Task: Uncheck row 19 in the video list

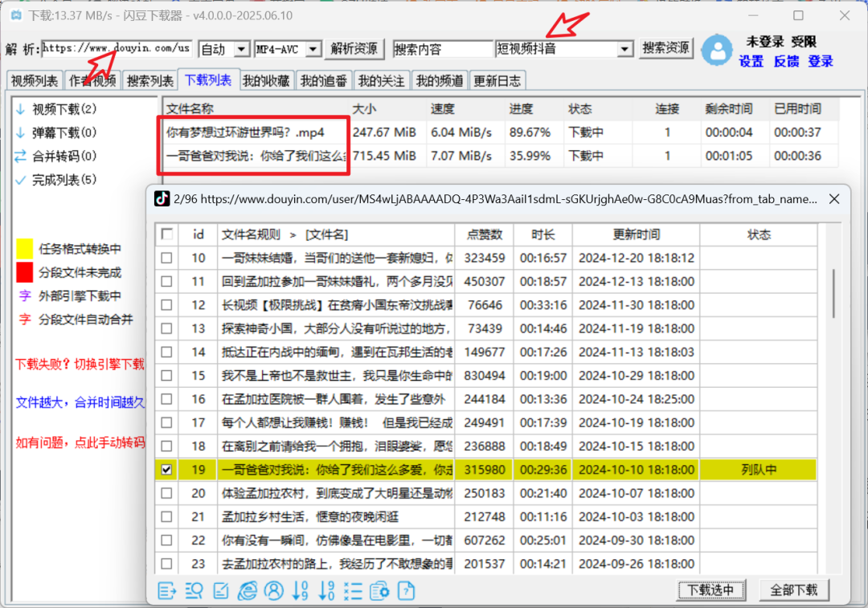Action: (166, 469)
